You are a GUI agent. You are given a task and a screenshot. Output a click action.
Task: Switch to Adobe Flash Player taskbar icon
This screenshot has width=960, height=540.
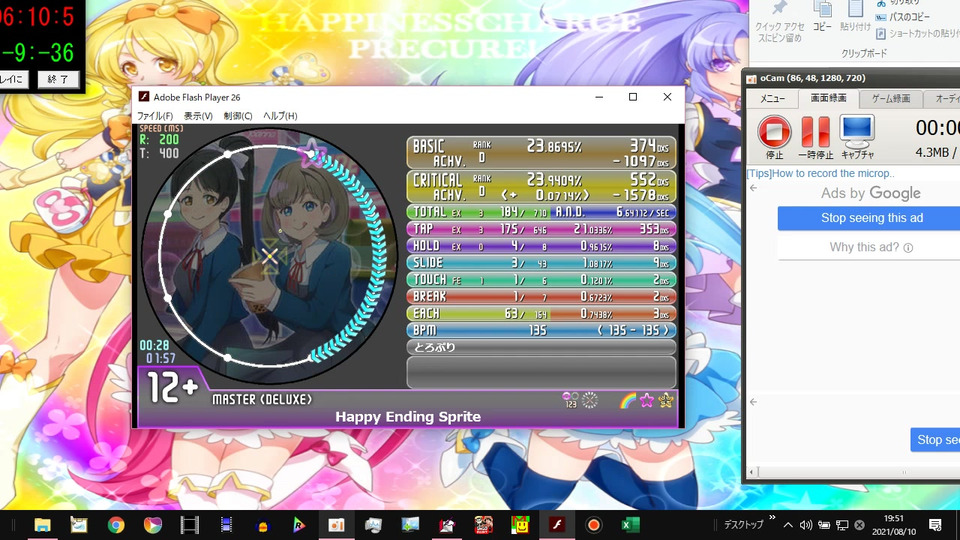pos(557,525)
